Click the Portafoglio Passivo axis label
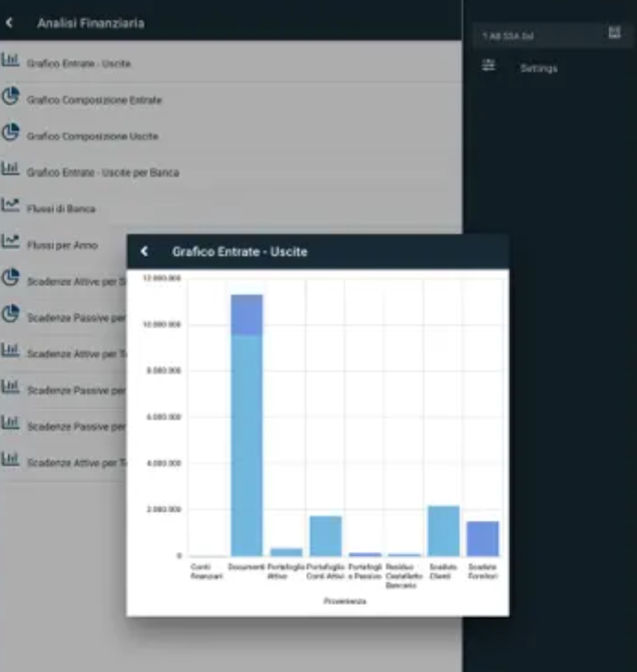This screenshot has height=672, width=637. pyautogui.click(x=365, y=572)
